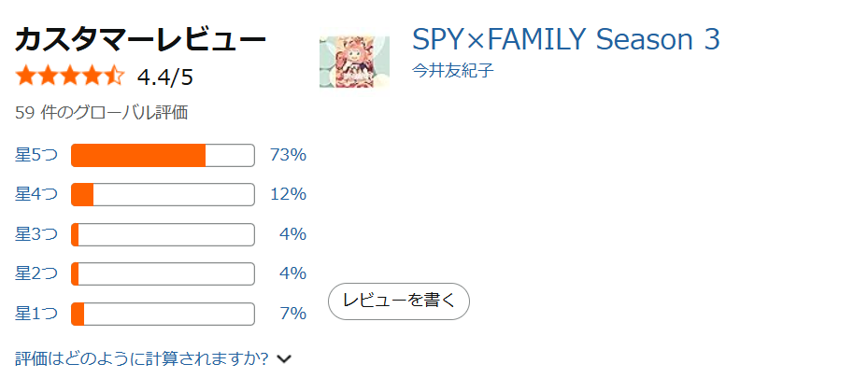Click the レビューを書く button

point(399,301)
